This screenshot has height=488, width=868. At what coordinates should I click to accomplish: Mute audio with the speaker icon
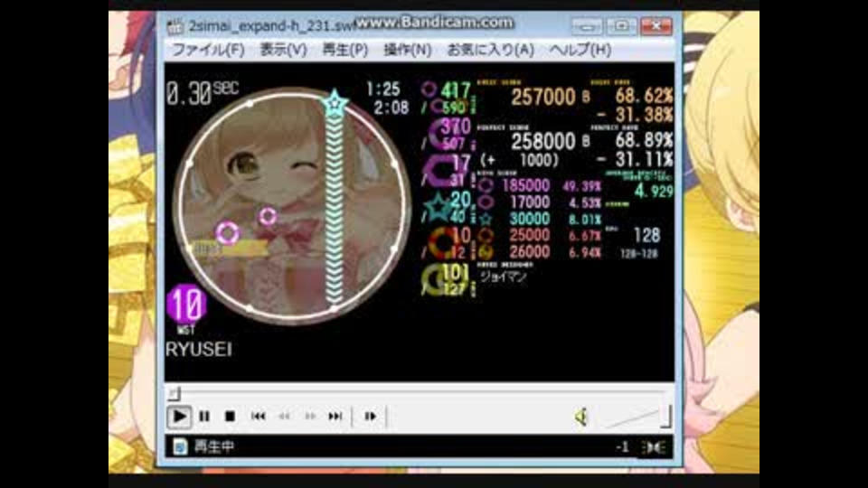click(x=580, y=417)
